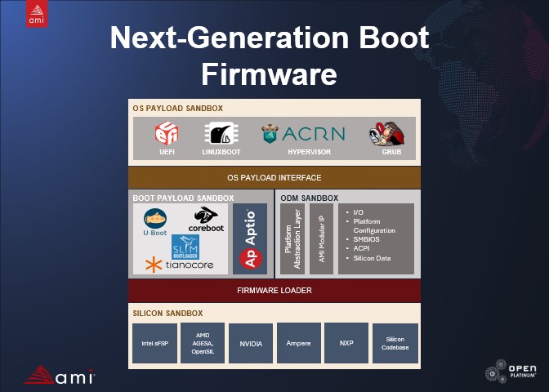Click the 'GRUB' label text

click(391, 152)
